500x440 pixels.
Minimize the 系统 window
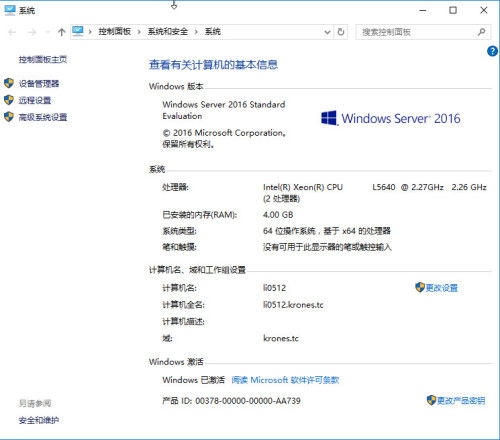423,10
